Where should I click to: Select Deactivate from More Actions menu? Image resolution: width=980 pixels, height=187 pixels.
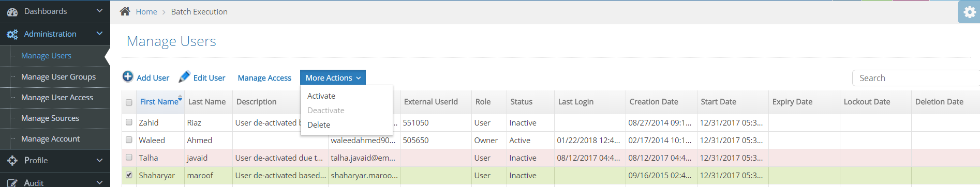326,111
